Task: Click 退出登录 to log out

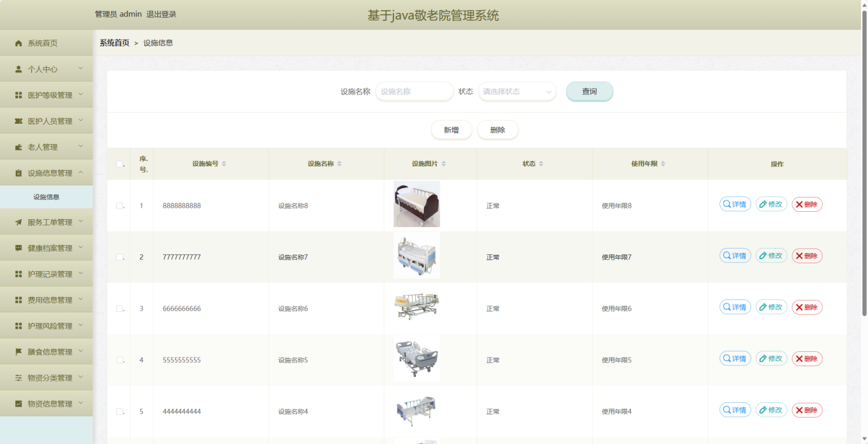Action: click(161, 14)
